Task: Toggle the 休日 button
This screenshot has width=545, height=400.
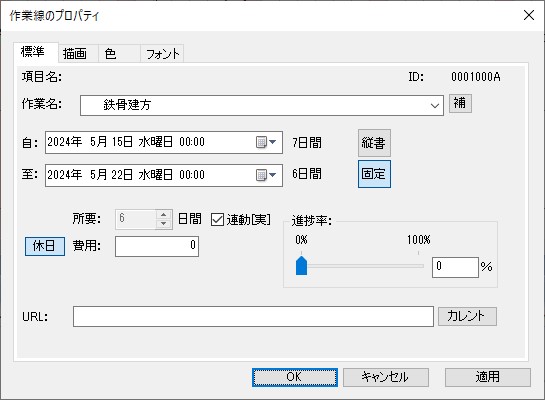Action: coord(45,246)
